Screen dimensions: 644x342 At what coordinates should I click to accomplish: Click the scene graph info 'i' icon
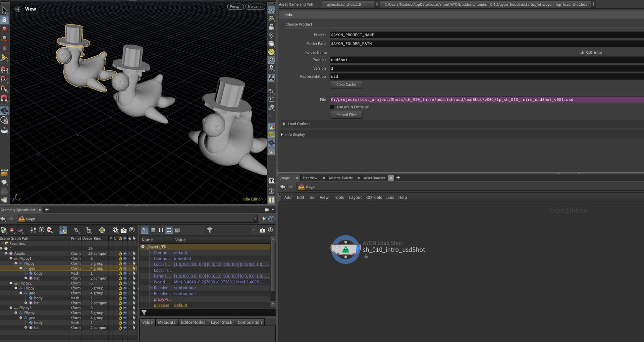42,230
